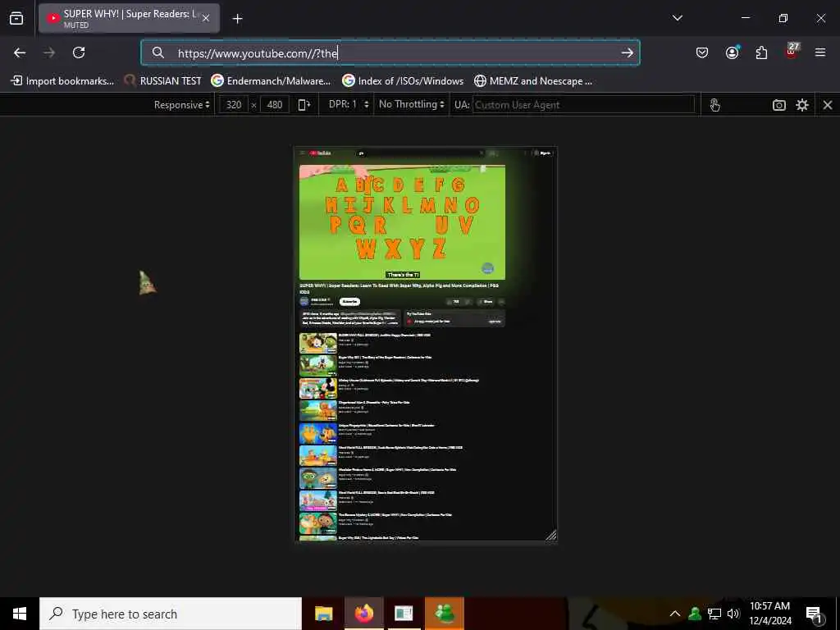840x630 pixels.
Task: Open the Save to Pocket button
Action: tap(702, 52)
